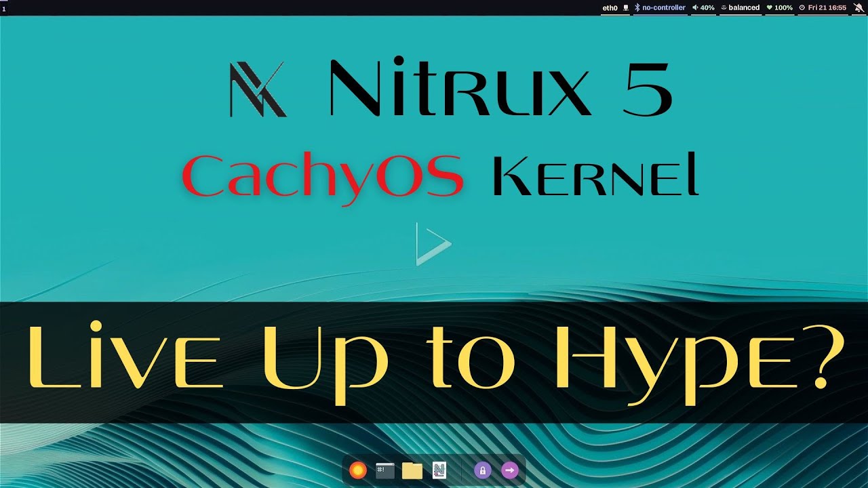Select workspace 1 in the top bar
The image size is (868, 488).
(x=4, y=8)
